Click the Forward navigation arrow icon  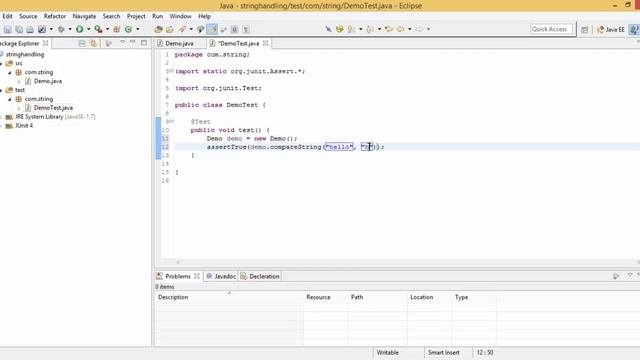click(419, 29)
